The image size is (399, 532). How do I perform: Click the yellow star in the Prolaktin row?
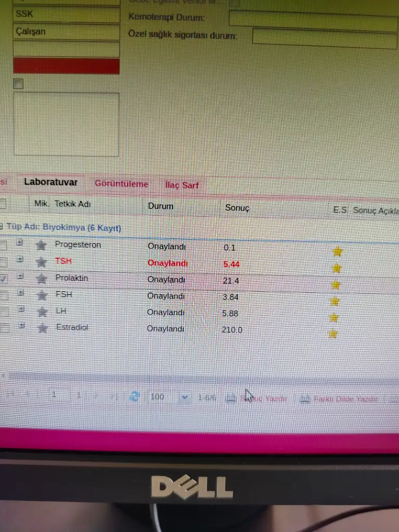(x=336, y=285)
